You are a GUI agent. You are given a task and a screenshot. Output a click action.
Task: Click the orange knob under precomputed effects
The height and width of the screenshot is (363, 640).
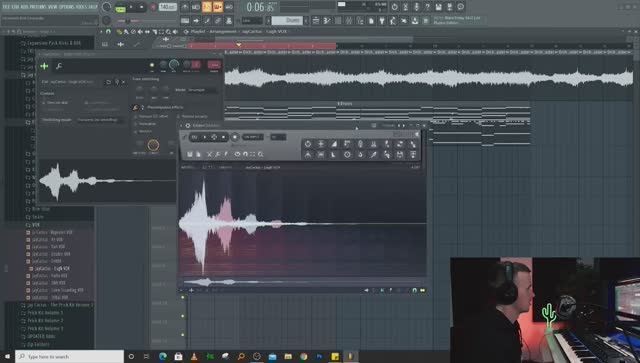pos(153,145)
